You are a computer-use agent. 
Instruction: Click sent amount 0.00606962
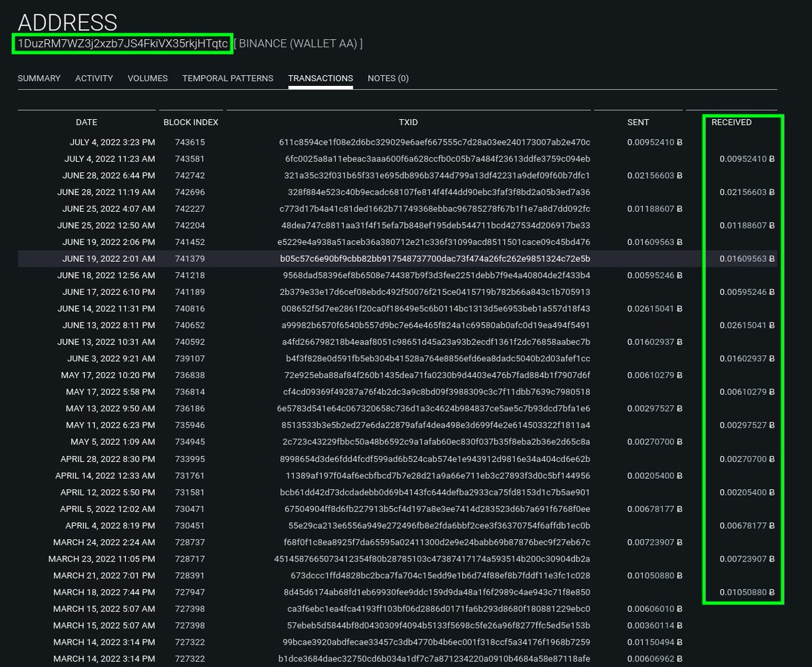(x=654, y=658)
